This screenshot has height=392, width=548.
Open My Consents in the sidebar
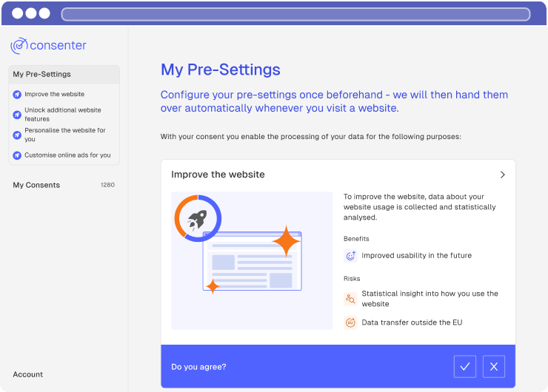36,185
